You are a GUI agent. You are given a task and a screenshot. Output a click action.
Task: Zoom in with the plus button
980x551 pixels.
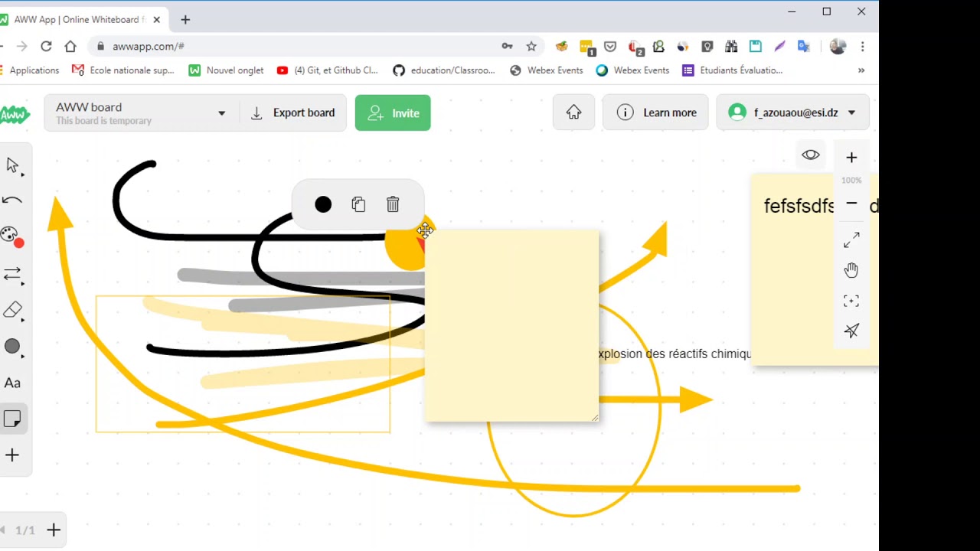pyautogui.click(x=851, y=158)
